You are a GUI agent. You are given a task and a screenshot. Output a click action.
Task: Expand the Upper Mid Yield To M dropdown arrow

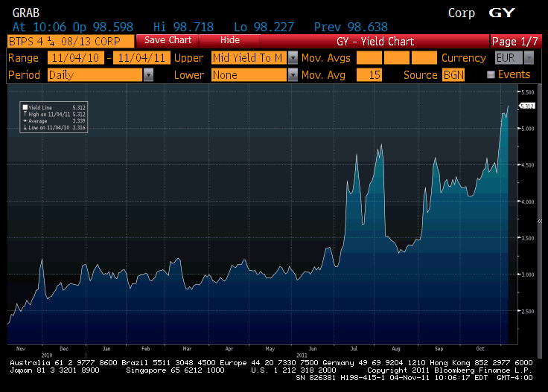pyautogui.click(x=293, y=57)
